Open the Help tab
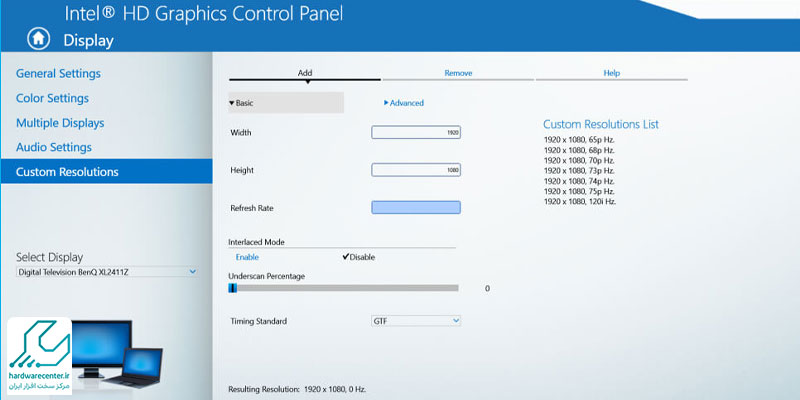 [x=611, y=73]
